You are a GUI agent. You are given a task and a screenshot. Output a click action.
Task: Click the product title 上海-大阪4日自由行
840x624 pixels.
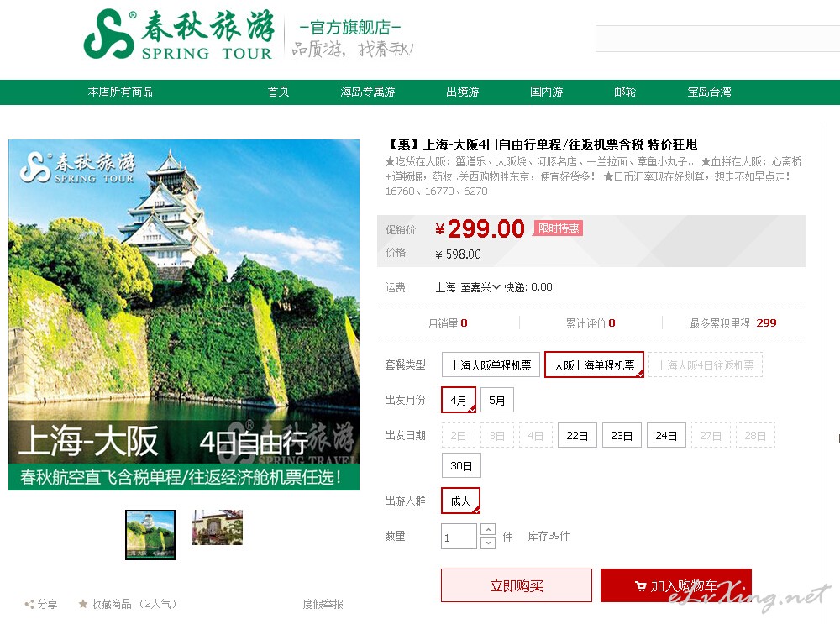tap(542, 144)
